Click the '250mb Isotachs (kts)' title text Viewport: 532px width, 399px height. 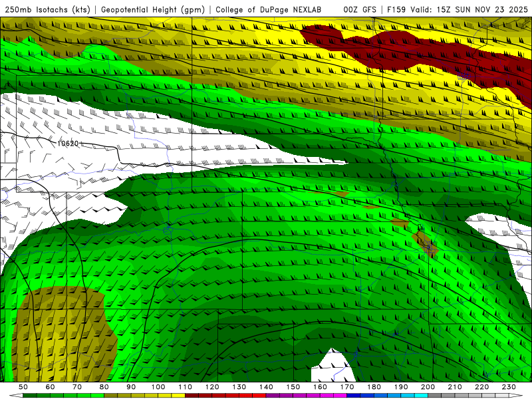(x=47, y=9)
